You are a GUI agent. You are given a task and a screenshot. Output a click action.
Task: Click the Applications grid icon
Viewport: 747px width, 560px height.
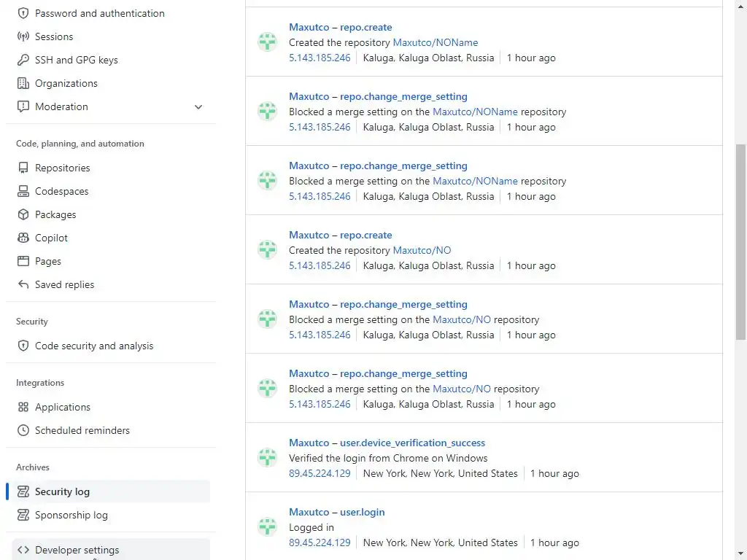point(23,407)
